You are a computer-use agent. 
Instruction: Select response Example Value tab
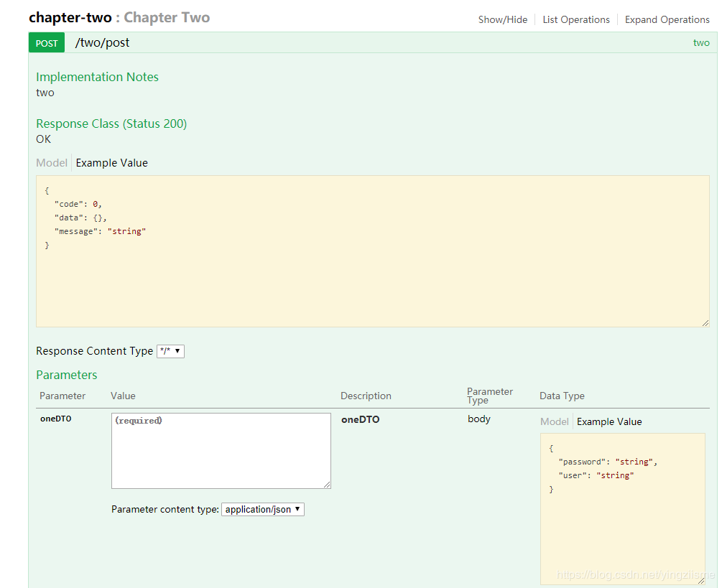(x=112, y=163)
